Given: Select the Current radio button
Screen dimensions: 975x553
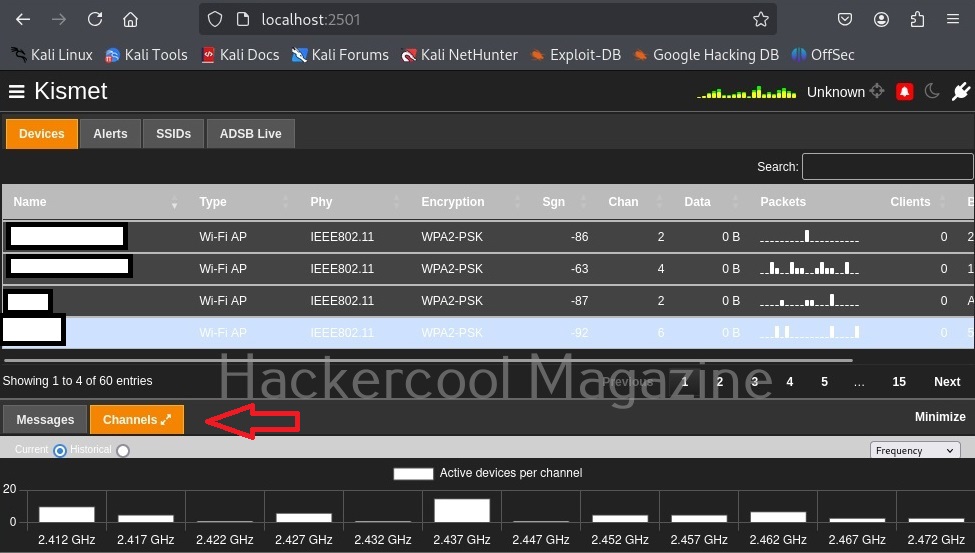Looking at the screenshot, I should [x=60, y=450].
